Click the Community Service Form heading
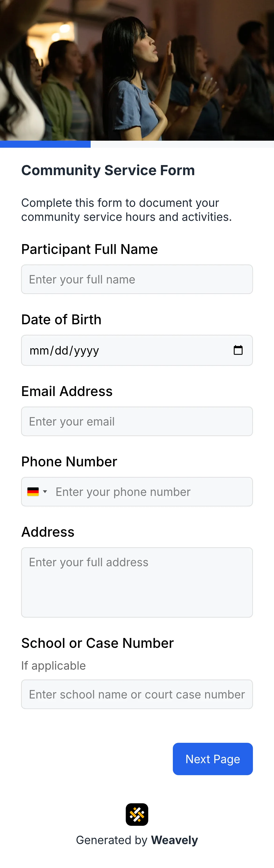 (x=108, y=170)
